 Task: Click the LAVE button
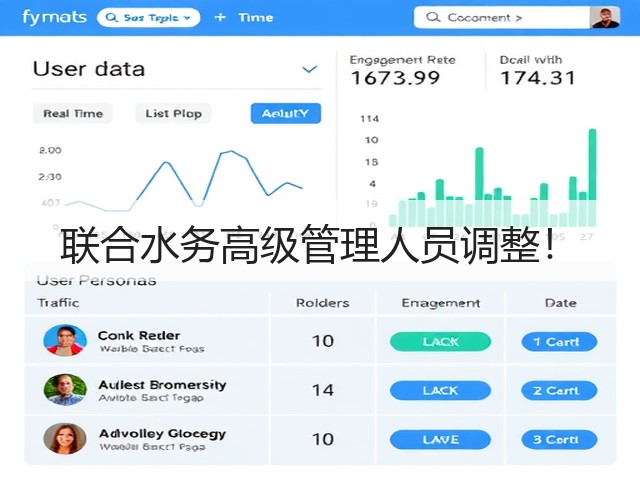tap(440, 440)
